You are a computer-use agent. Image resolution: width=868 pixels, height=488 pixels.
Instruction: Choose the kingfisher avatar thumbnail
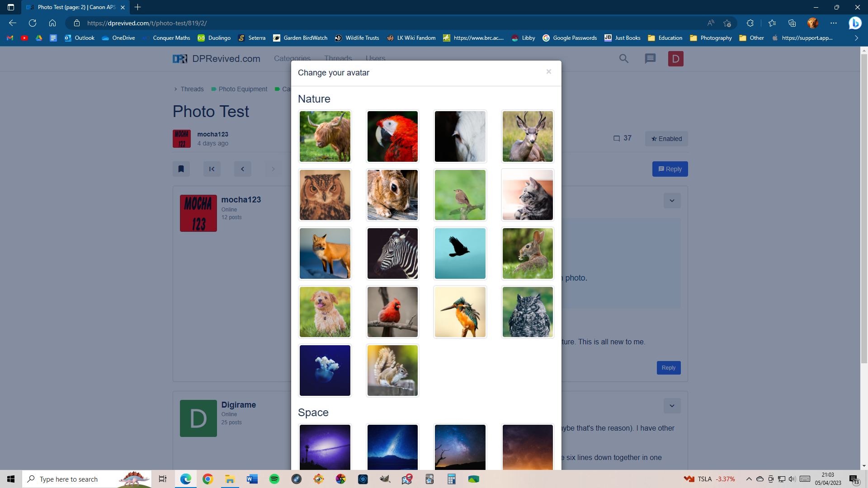(460, 312)
